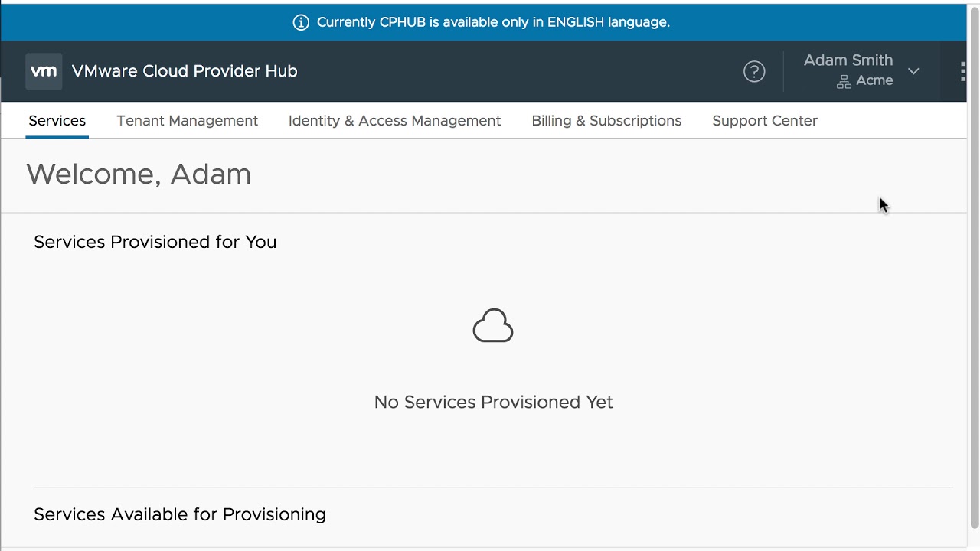Click the VMware Cloud Provider Hub title
This screenshot has width=980, height=551.
coord(184,71)
